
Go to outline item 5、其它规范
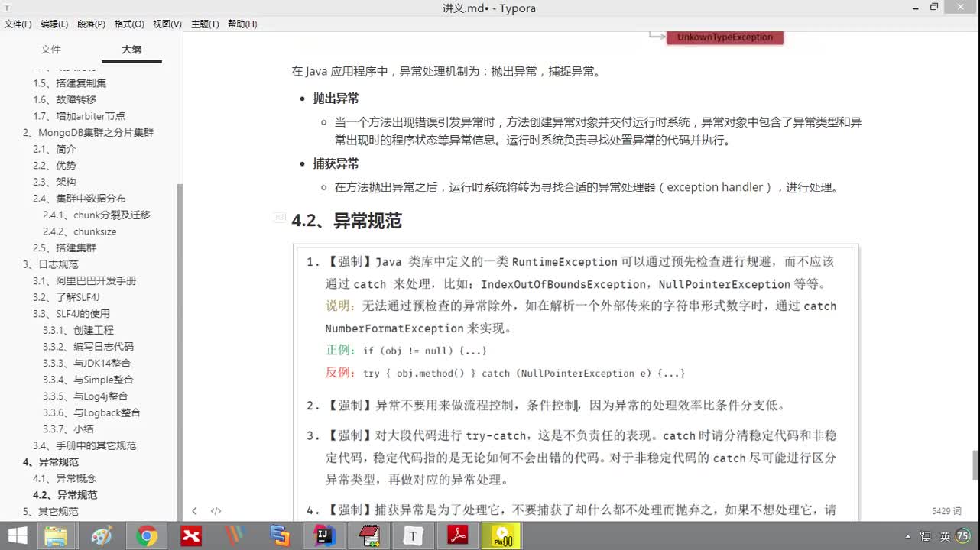50,512
